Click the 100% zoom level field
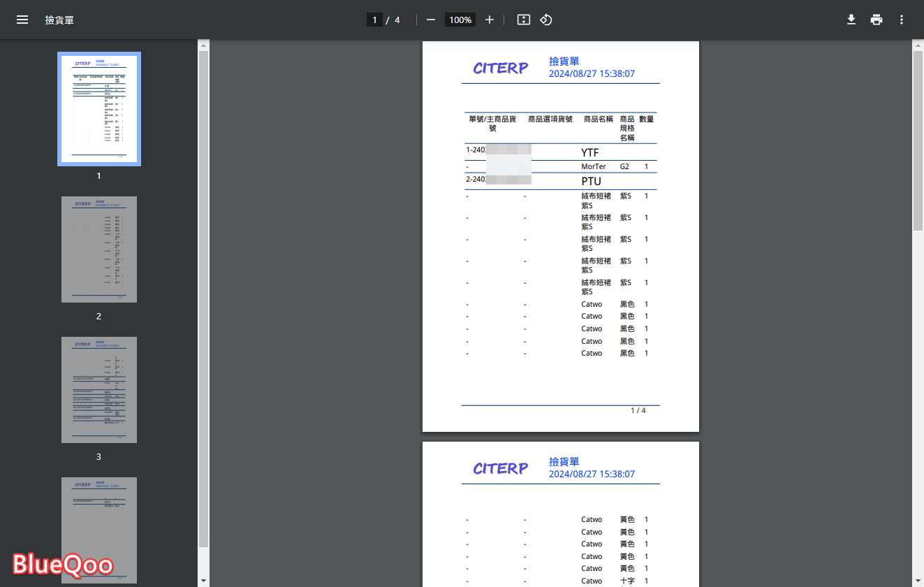The width and height of the screenshot is (924, 587). pos(460,20)
